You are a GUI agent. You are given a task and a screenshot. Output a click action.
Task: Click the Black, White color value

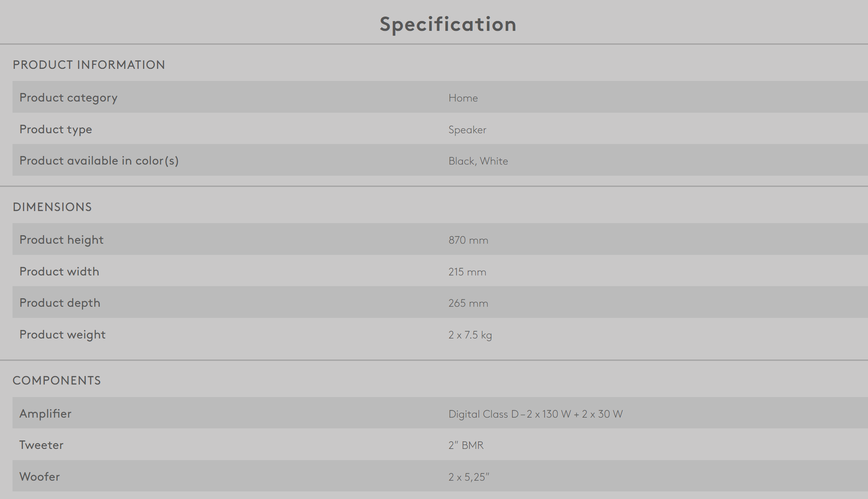click(478, 161)
